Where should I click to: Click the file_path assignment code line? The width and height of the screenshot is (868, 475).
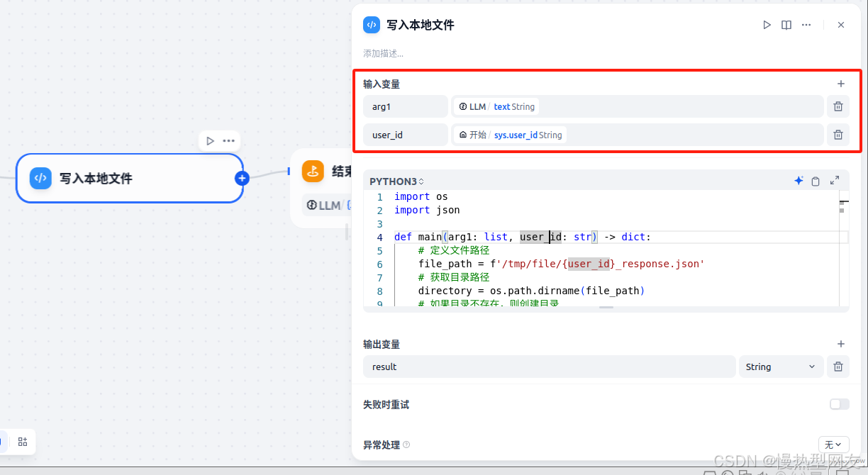561,264
